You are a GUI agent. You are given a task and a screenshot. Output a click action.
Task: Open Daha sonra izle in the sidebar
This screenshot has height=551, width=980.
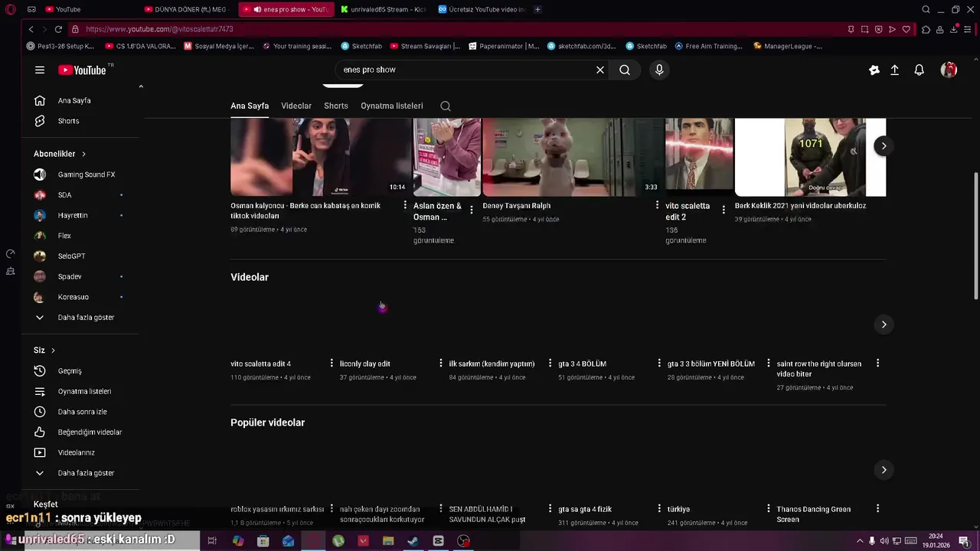[x=82, y=412]
